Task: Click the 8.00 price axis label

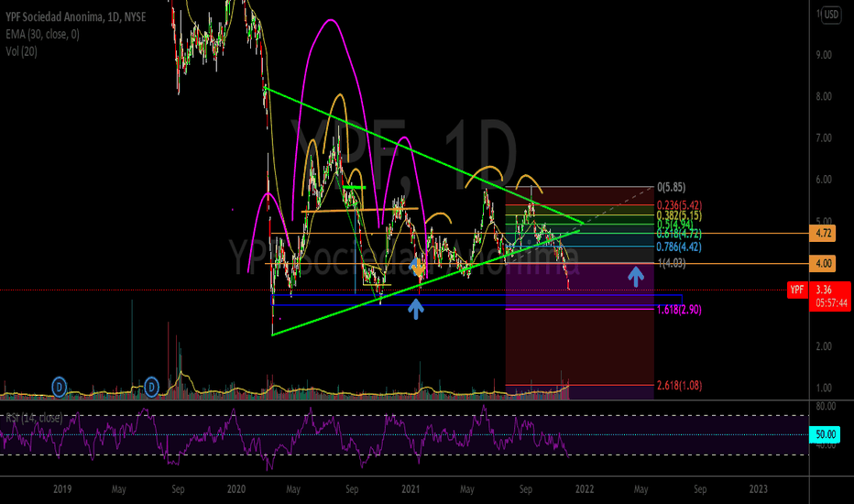Action: tap(824, 96)
